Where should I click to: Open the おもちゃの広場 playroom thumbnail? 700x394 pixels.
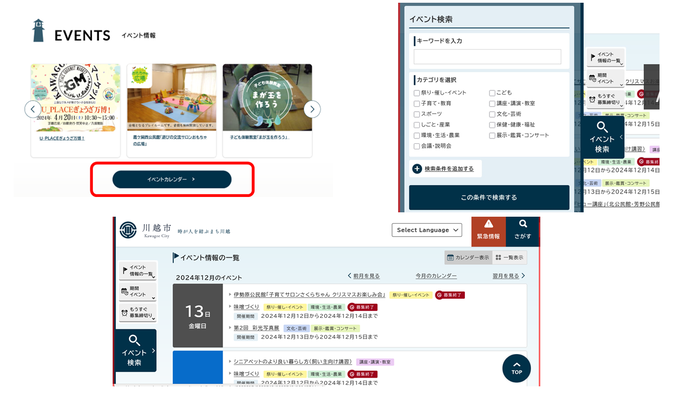[x=171, y=97]
